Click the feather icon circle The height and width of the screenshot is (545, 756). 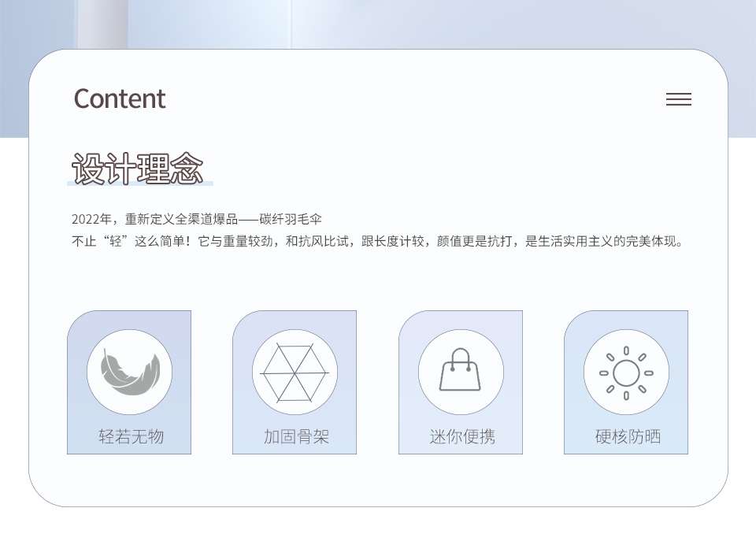point(129,372)
